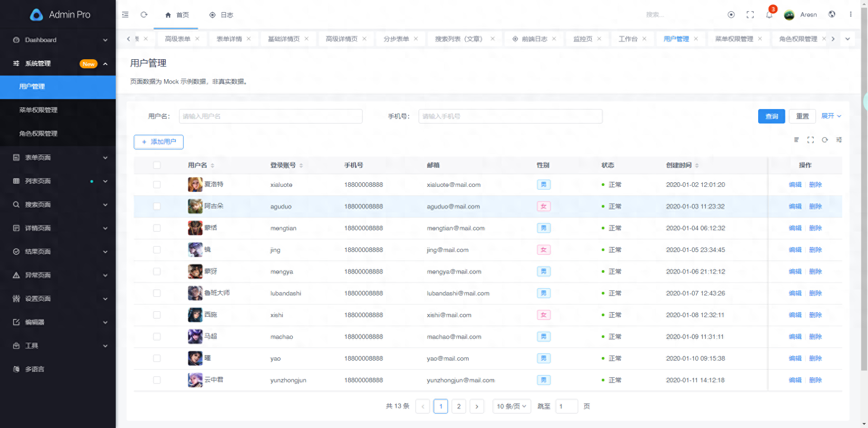The width and height of the screenshot is (868, 428).
Task: Refresh the user table data
Action: (825, 140)
